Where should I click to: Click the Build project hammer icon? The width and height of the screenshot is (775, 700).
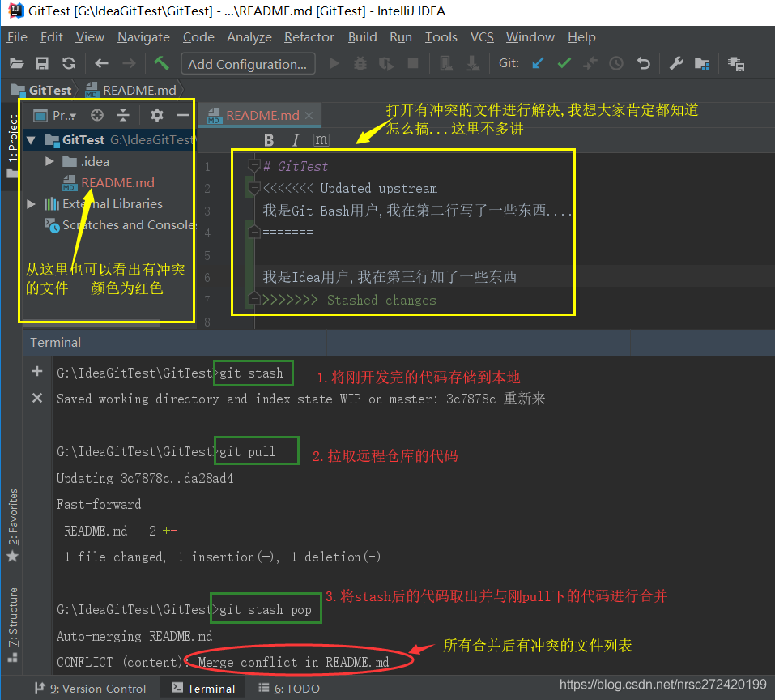[161, 63]
